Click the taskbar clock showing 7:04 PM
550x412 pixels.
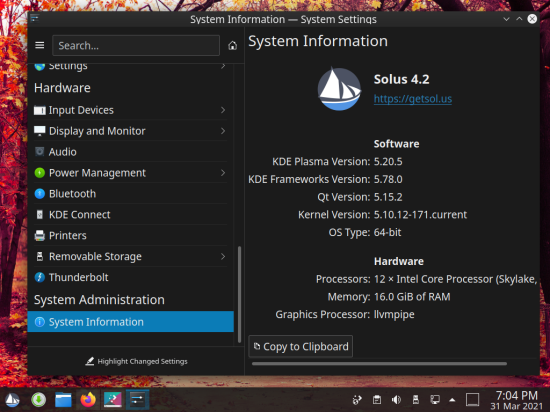click(x=516, y=400)
